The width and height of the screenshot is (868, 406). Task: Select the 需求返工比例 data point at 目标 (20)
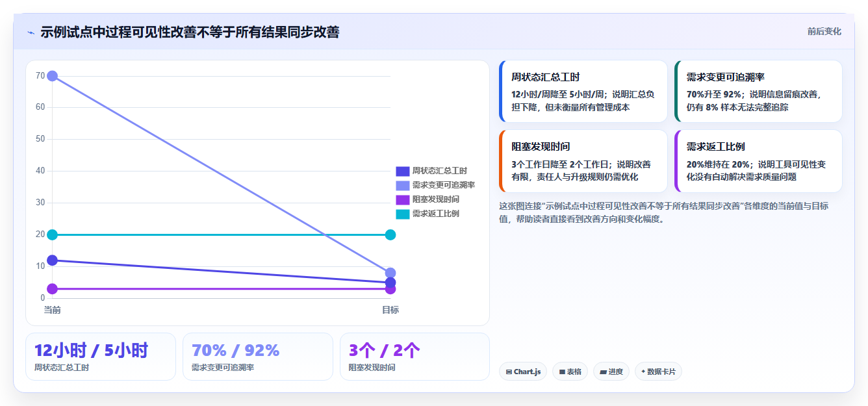(x=390, y=235)
